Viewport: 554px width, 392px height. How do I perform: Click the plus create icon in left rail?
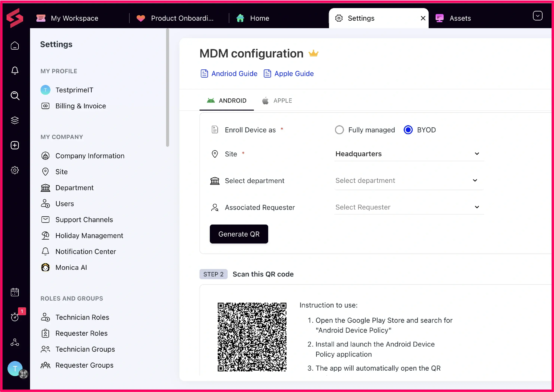(x=15, y=145)
